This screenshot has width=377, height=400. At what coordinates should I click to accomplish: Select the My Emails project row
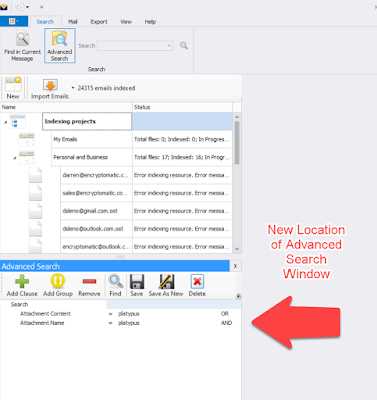click(92, 139)
